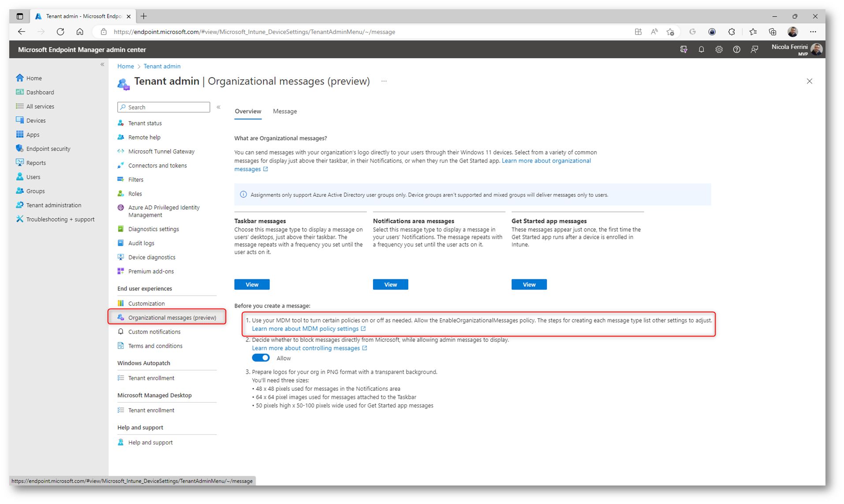
Task: Open the help question mark icon
Action: [x=736, y=49]
